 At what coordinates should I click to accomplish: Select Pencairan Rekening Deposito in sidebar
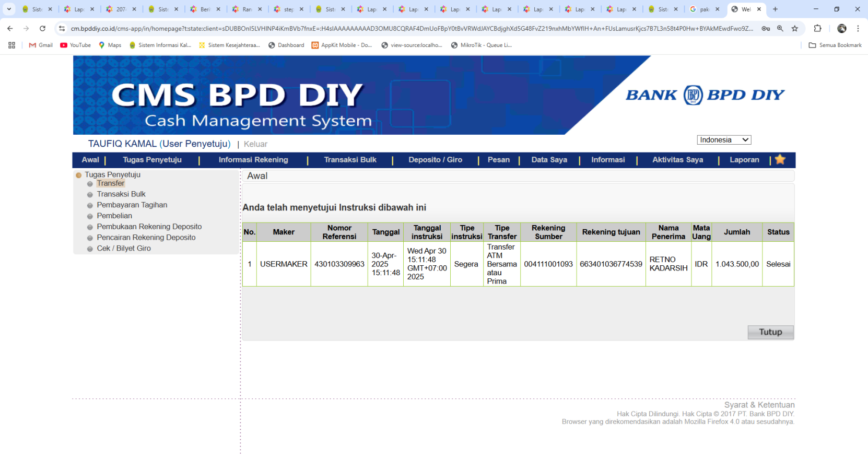[146, 238]
